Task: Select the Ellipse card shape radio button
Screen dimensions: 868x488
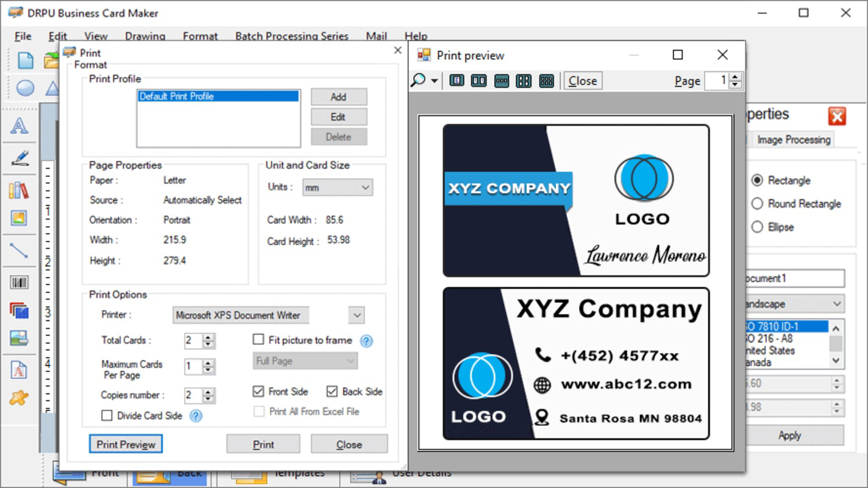Action: 756,227
